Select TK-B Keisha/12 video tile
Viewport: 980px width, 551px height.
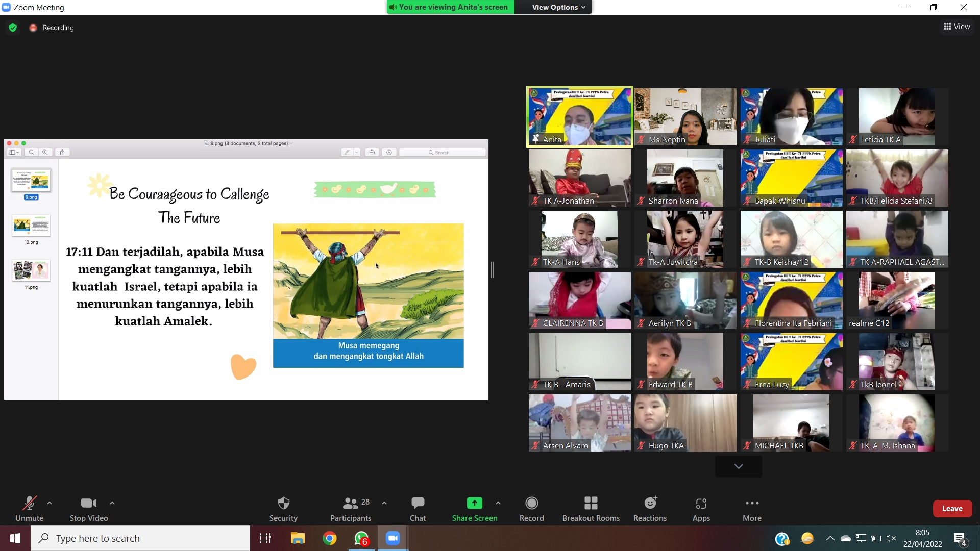pyautogui.click(x=792, y=239)
